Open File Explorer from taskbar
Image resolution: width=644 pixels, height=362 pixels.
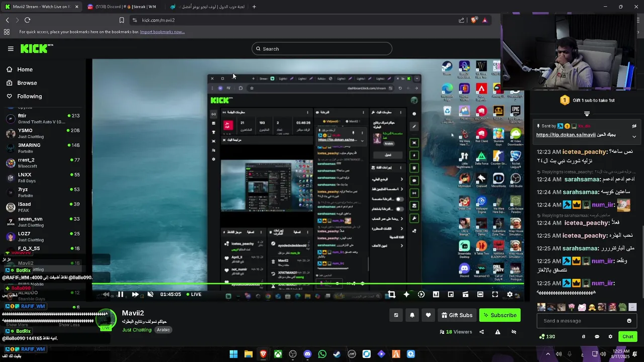pyautogui.click(x=248, y=354)
